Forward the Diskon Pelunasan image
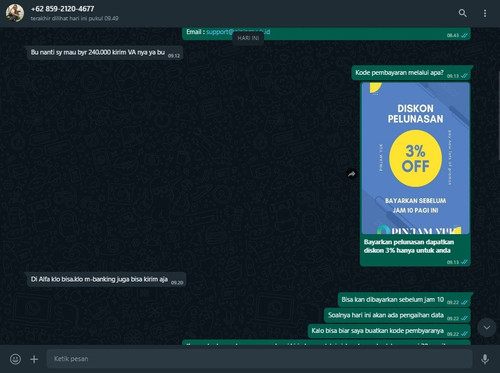The width and height of the screenshot is (500, 373). [351, 174]
